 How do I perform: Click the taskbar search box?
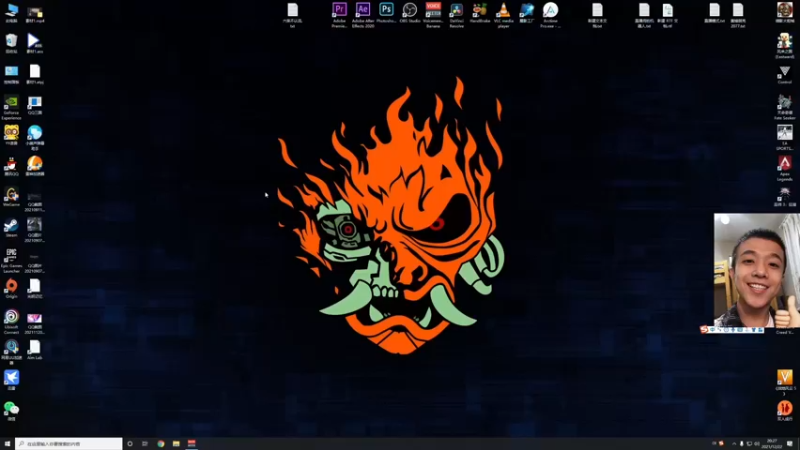pyautogui.click(x=69, y=444)
